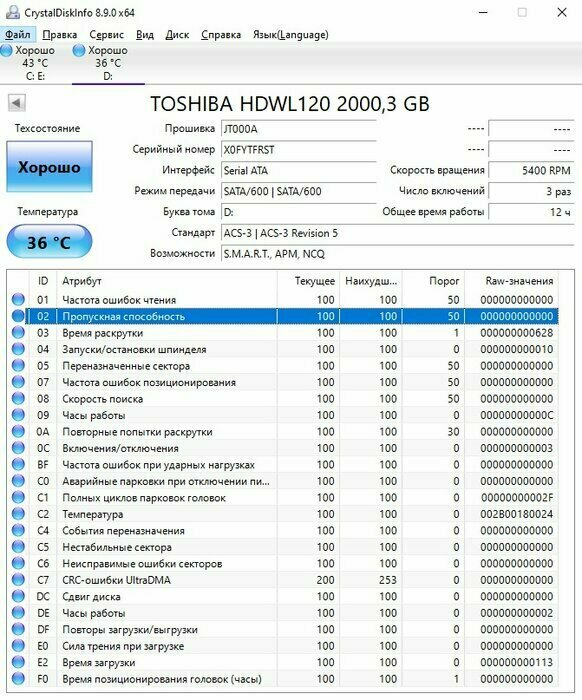Click status circle for CRC-ошибки UltraDMA row
This screenshot has width=582, height=700.
[18, 580]
